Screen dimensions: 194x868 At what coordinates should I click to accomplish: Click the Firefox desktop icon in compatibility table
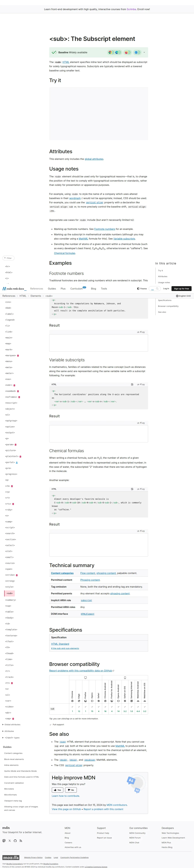(85, 701)
